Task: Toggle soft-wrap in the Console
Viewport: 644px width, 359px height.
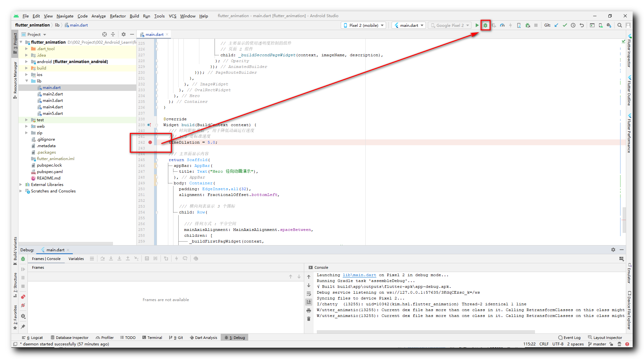Action: 309,294
